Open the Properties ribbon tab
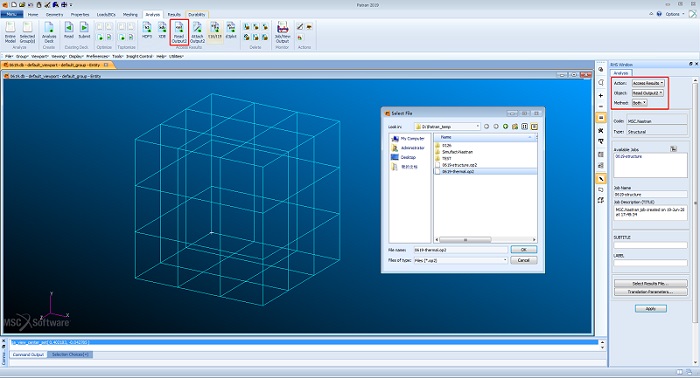This screenshot has width=700, height=378. pos(80,15)
